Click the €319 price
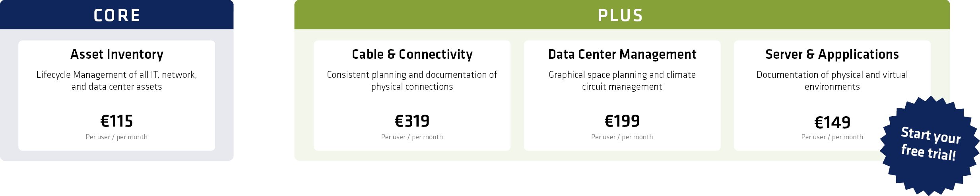 (x=412, y=121)
